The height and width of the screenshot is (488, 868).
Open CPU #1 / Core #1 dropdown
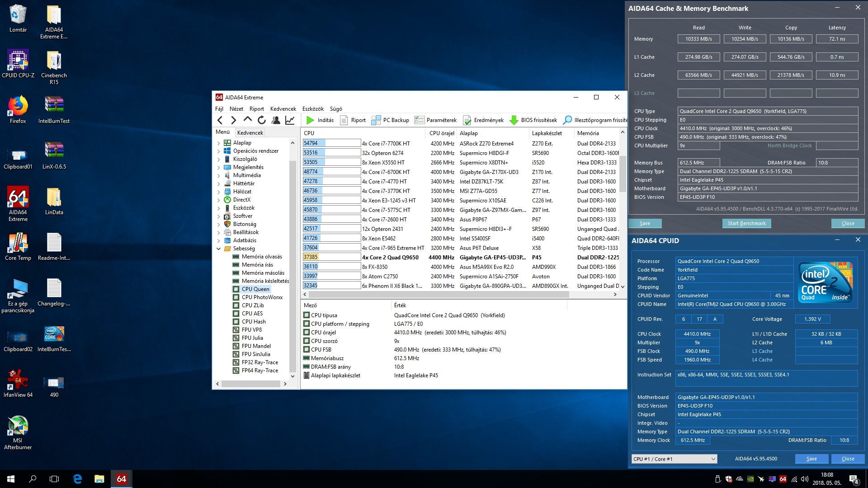click(674, 459)
